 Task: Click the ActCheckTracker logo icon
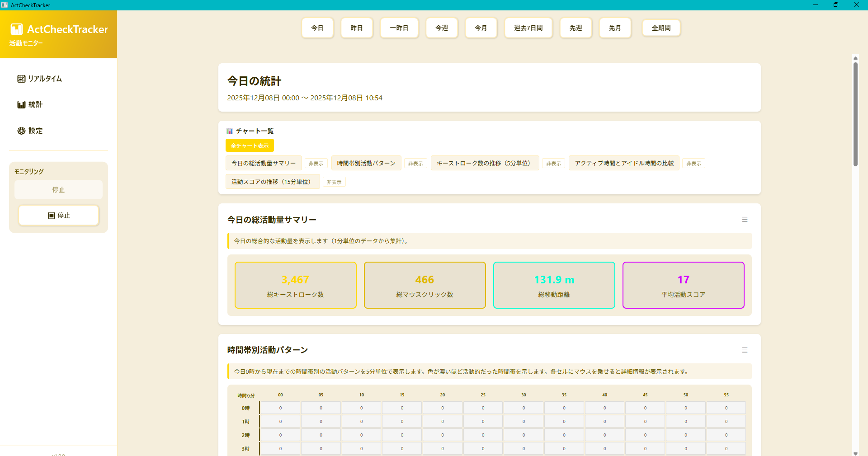[17, 29]
